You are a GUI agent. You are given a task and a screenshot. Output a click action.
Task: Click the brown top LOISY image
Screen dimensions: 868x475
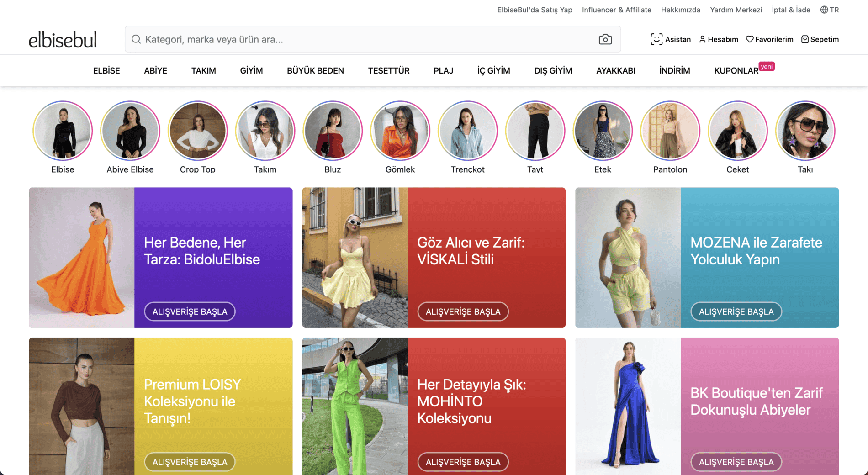[82, 406]
